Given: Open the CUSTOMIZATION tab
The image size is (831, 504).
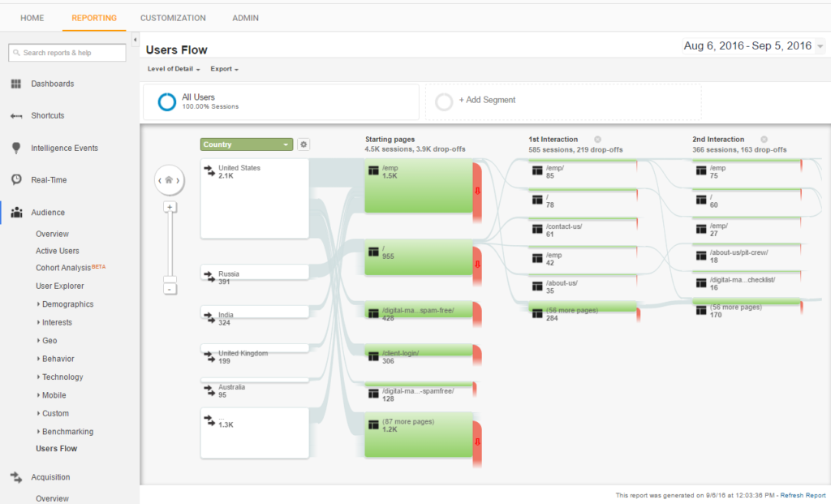Looking at the screenshot, I should click(x=173, y=17).
